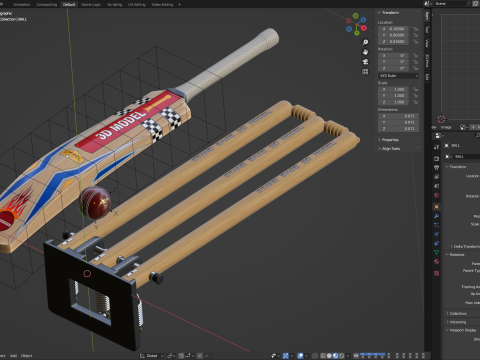
Task: Toggle lock on Rotation Z
Action: point(416,68)
